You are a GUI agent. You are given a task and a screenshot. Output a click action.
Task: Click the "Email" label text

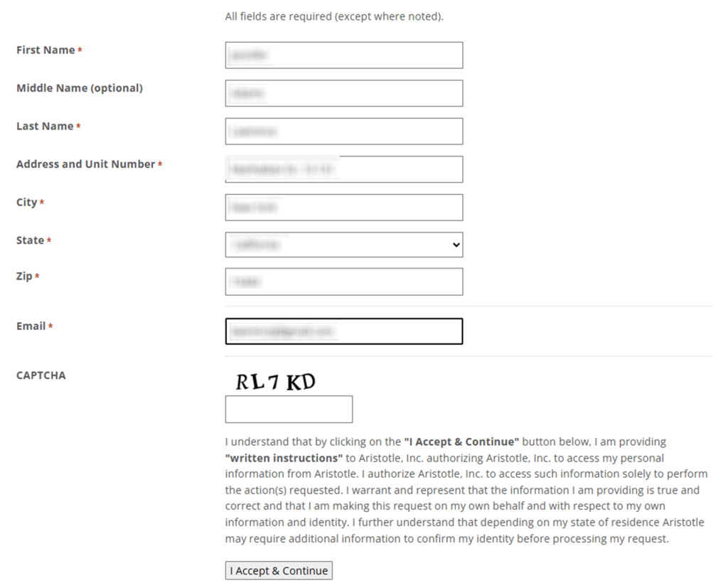click(x=31, y=326)
